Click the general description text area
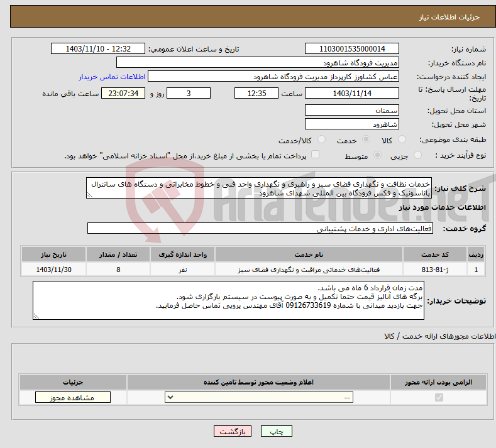This screenshot has width=496, height=448. pos(259,188)
